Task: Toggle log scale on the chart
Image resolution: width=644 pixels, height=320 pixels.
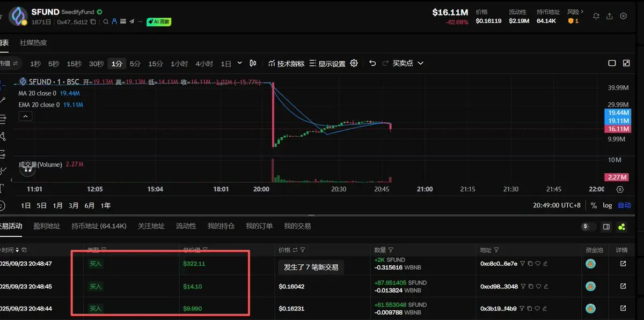Action: [x=607, y=205]
